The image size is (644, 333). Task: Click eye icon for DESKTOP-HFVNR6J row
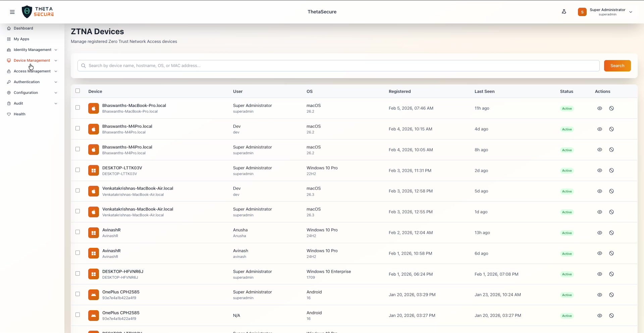tap(600, 274)
